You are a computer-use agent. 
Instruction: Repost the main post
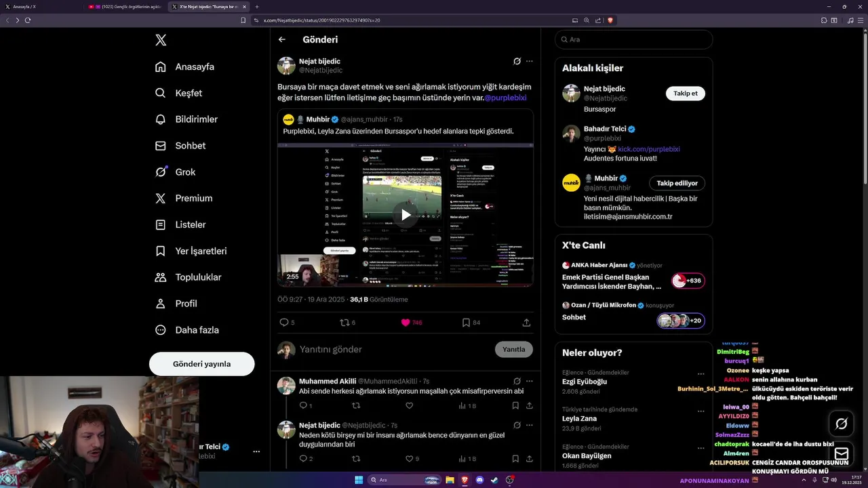coord(344,323)
